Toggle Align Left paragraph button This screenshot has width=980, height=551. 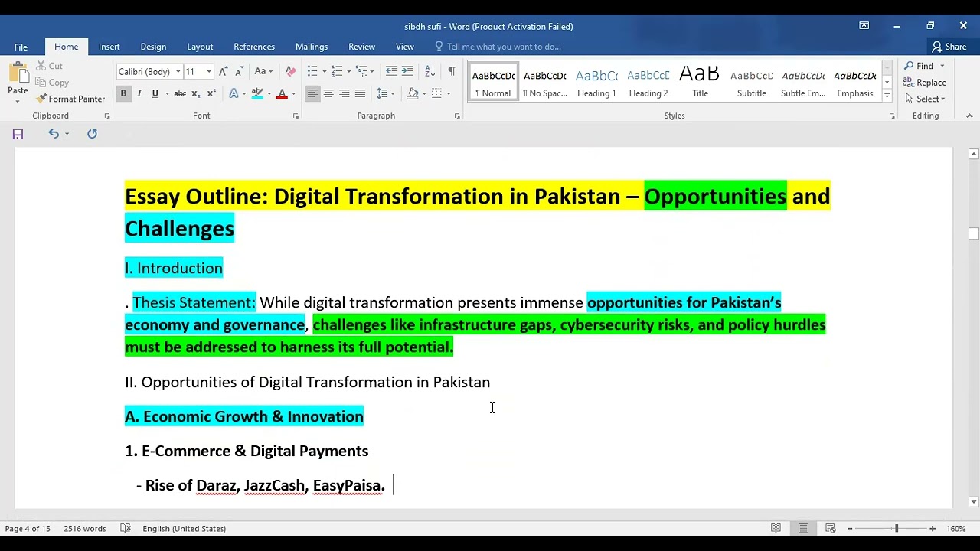(x=312, y=93)
